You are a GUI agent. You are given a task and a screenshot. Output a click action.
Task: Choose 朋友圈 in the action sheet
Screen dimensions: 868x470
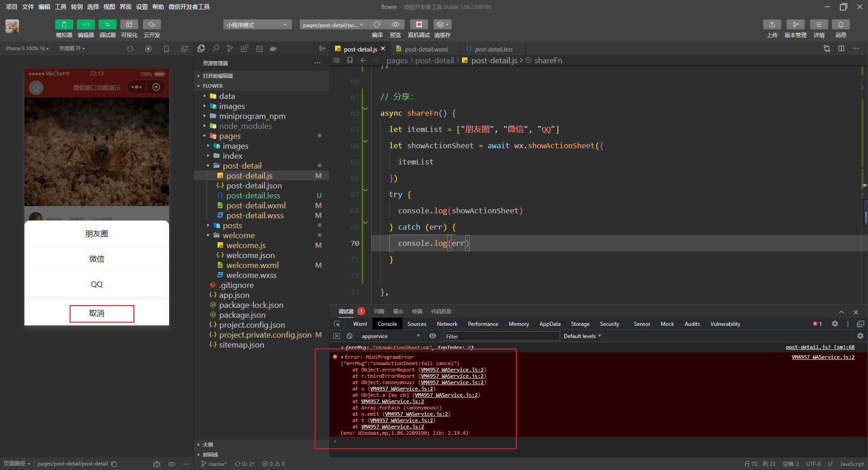click(97, 234)
